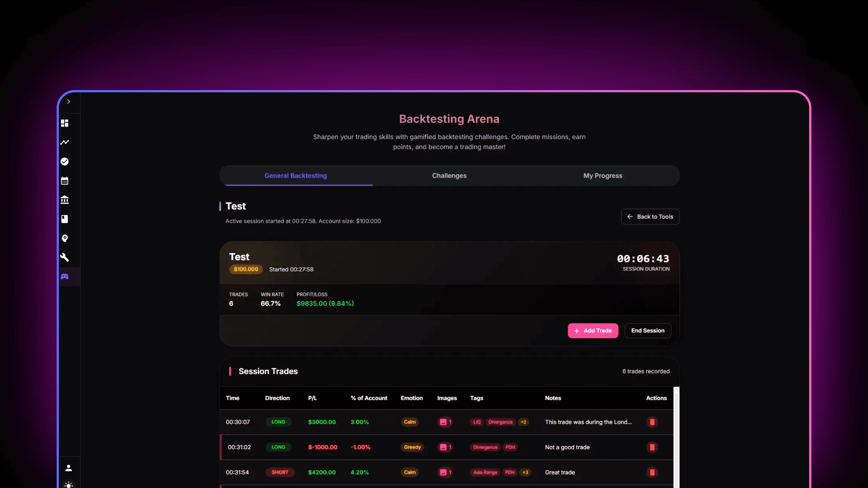
Task: Open the wrench tools icon in sidebar
Action: (x=65, y=257)
